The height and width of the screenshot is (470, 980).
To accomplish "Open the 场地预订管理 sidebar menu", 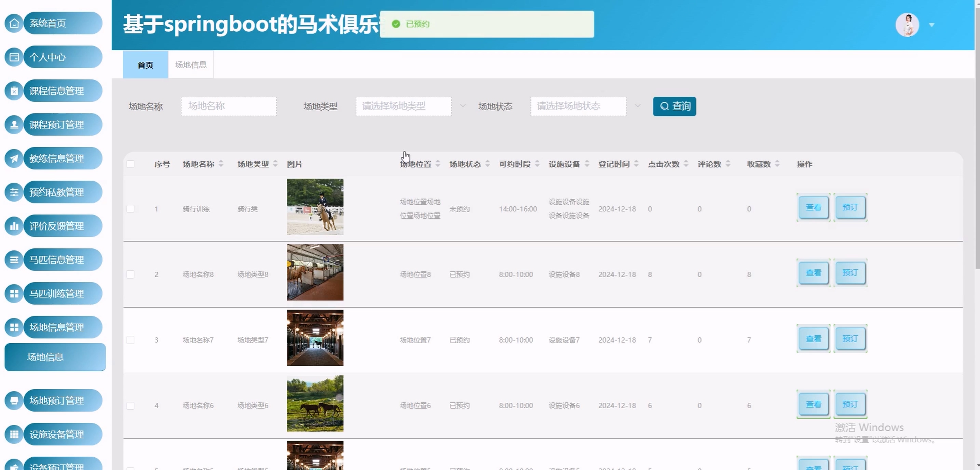I will coord(56,400).
